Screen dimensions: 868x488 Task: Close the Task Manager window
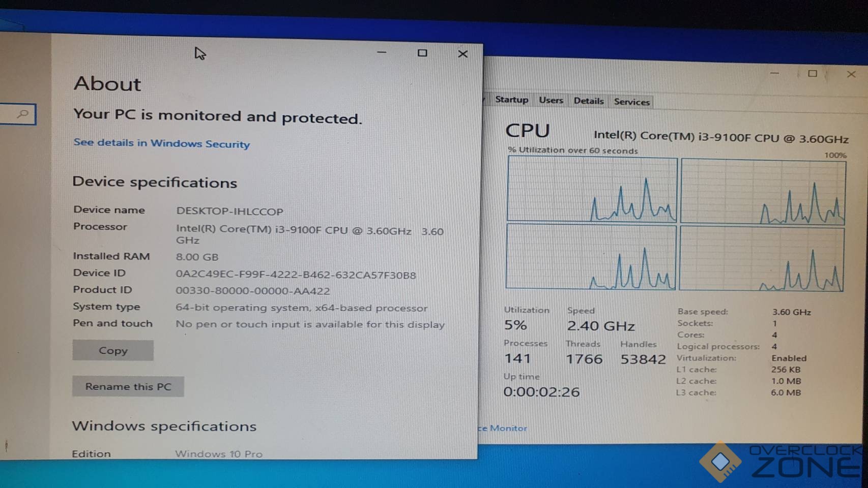coord(851,74)
